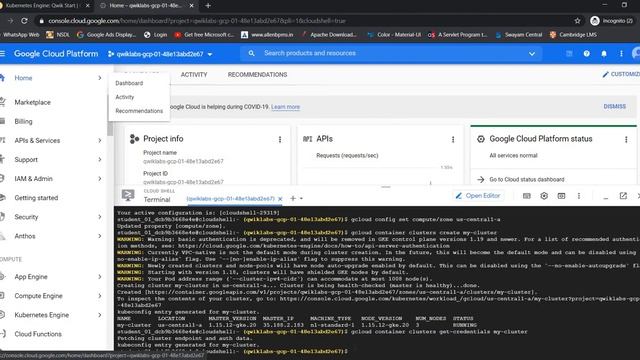Open Project info card options menu
640x360 pixels.
click(x=280, y=140)
